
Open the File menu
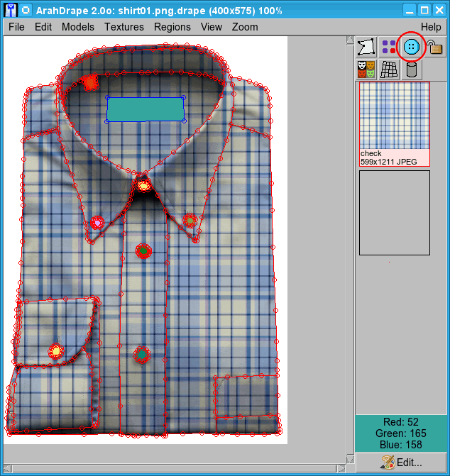tap(16, 27)
